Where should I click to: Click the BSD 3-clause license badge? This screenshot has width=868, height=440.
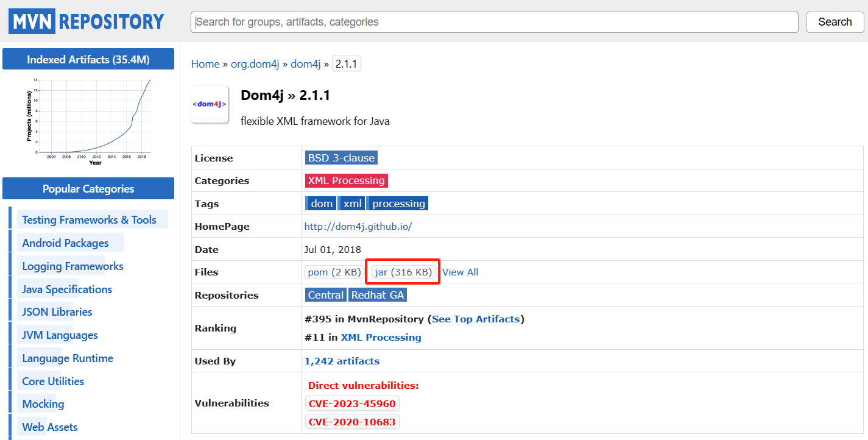(x=341, y=158)
